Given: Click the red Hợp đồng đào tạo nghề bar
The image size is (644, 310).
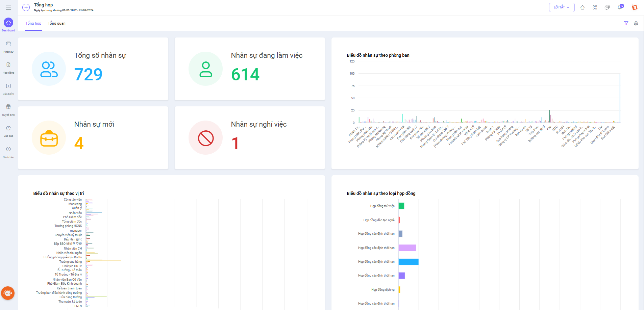Looking at the screenshot, I should pyautogui.click(x=399, y=220).
